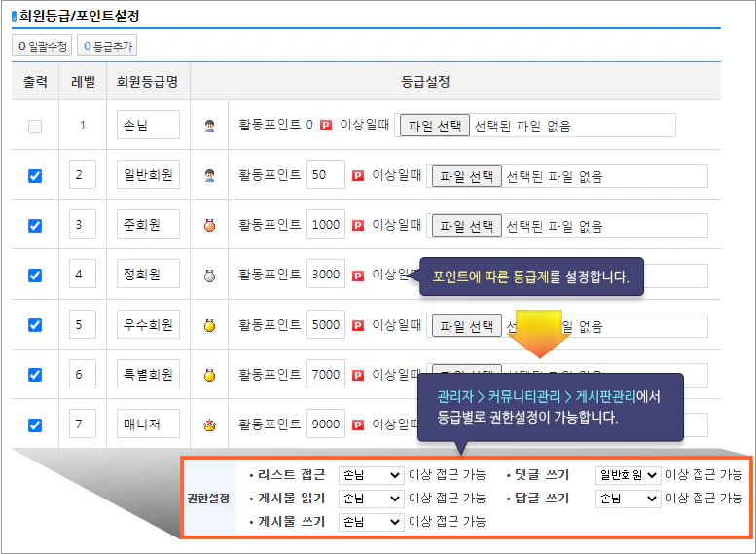This screenshot has height=554, width=756.
Task: Click the 특별회원 grade name field
Action: (x=148, y=374)
